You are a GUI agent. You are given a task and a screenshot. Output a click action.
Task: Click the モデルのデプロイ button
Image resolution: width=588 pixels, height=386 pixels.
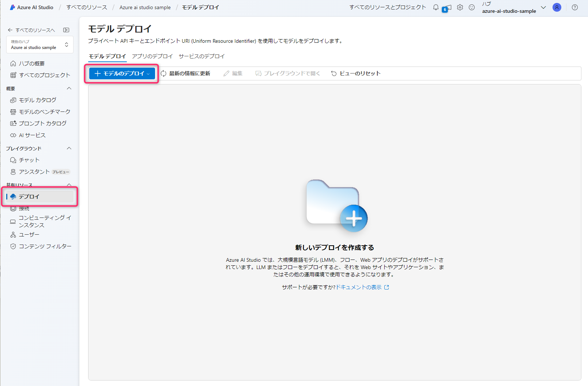point(122,73)
